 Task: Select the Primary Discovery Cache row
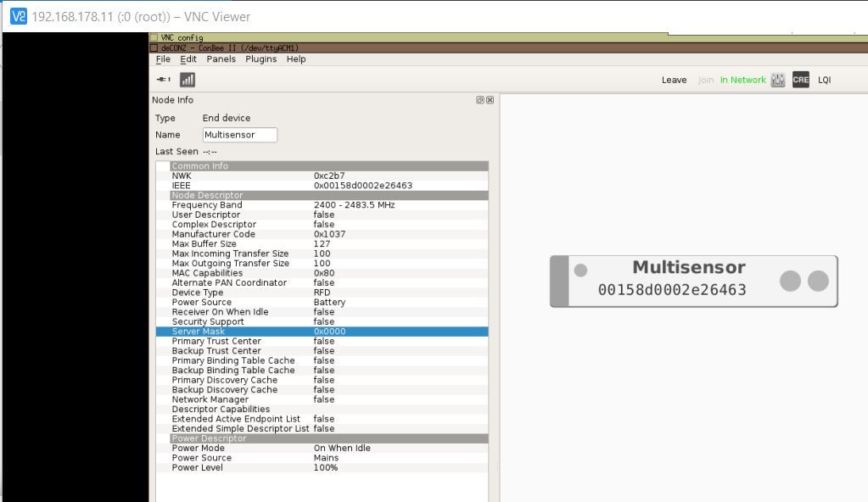pos(322,380)
